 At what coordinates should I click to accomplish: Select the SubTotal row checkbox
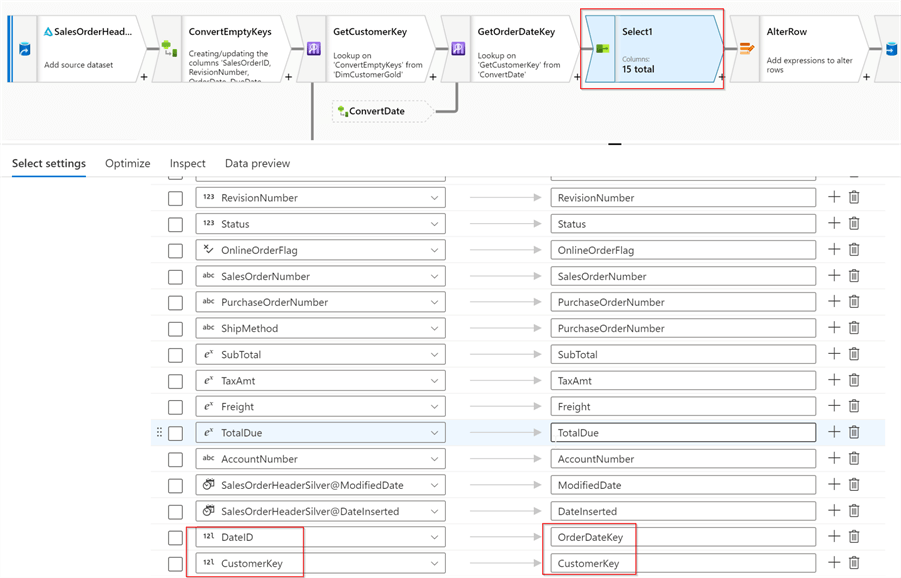(x=175, y=355)
